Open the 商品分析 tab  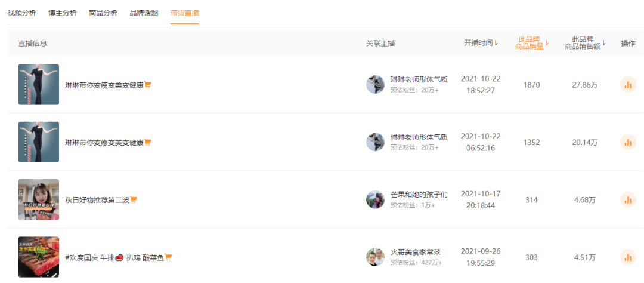tap(103, 13)
